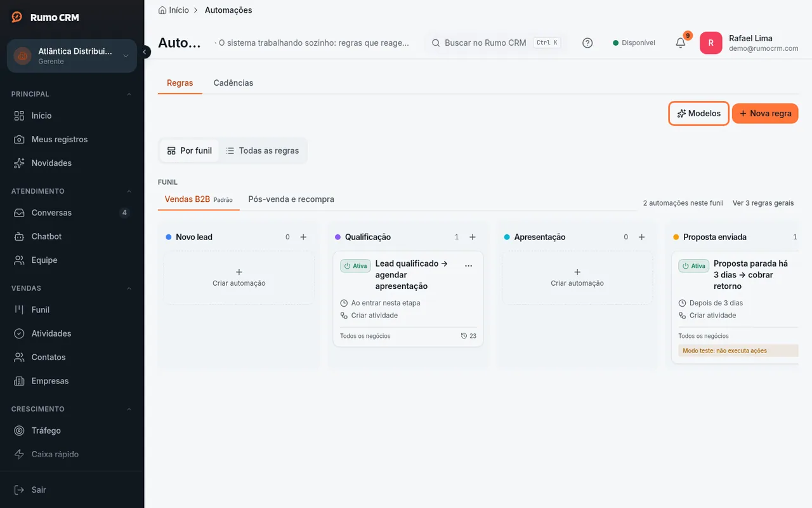
Task: Select the Vendas B2B funnel tab
Action: (199, 199)
